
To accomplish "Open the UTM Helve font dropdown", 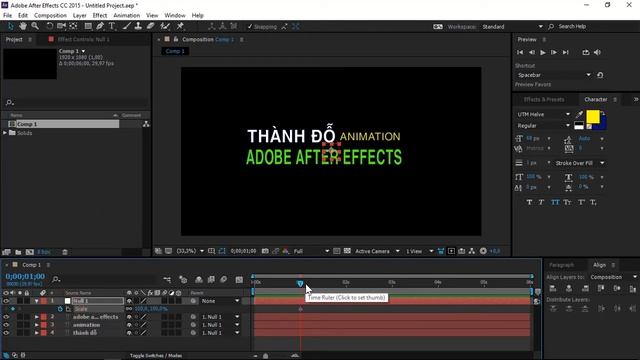I will tap(543, 114).
